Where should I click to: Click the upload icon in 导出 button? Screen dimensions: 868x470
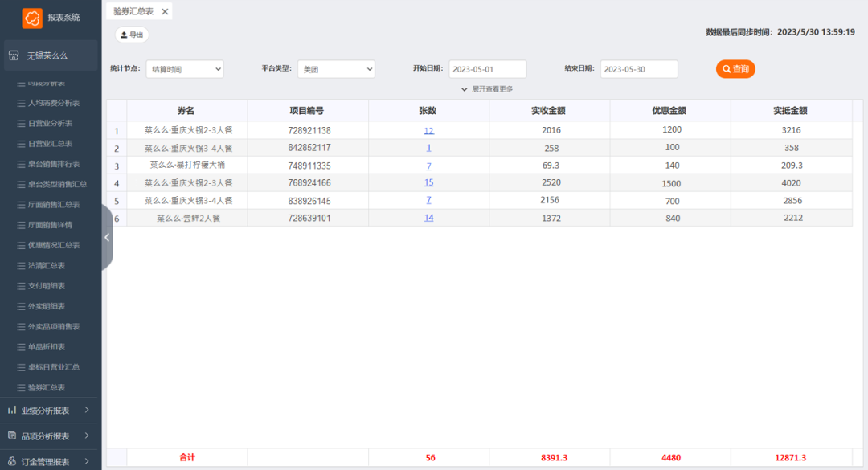[x=124, y=35]
